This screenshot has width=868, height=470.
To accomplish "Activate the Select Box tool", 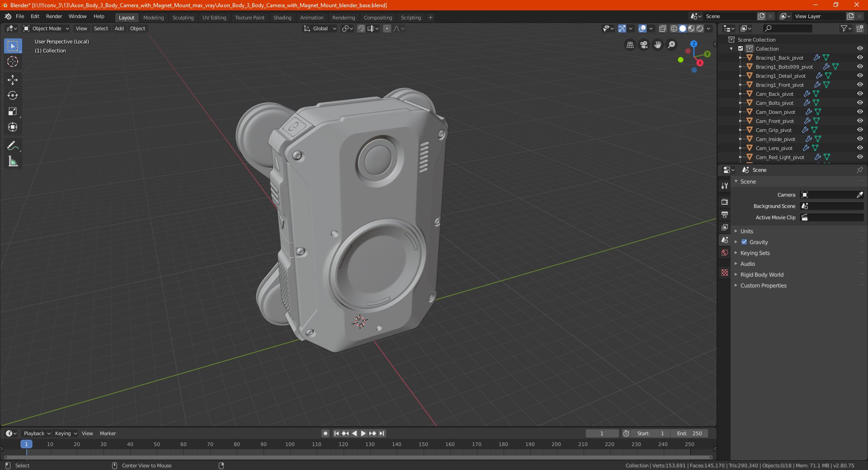I will [13, 46].
